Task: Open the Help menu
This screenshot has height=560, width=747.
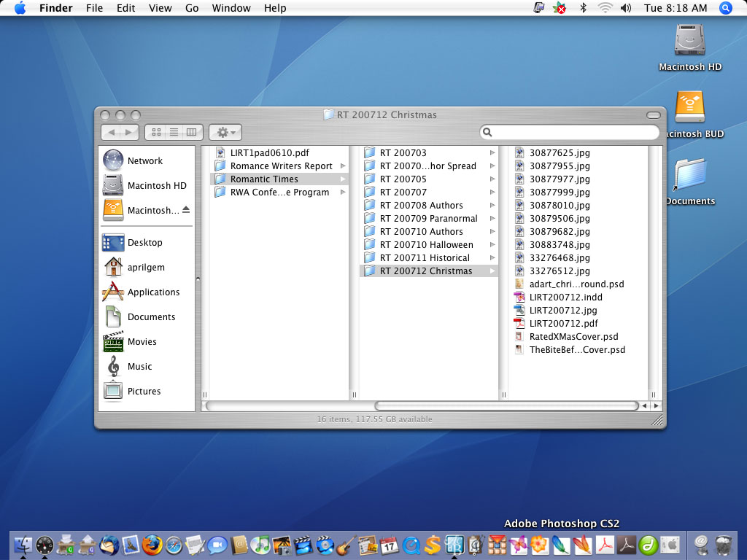Action: (275, 8)
